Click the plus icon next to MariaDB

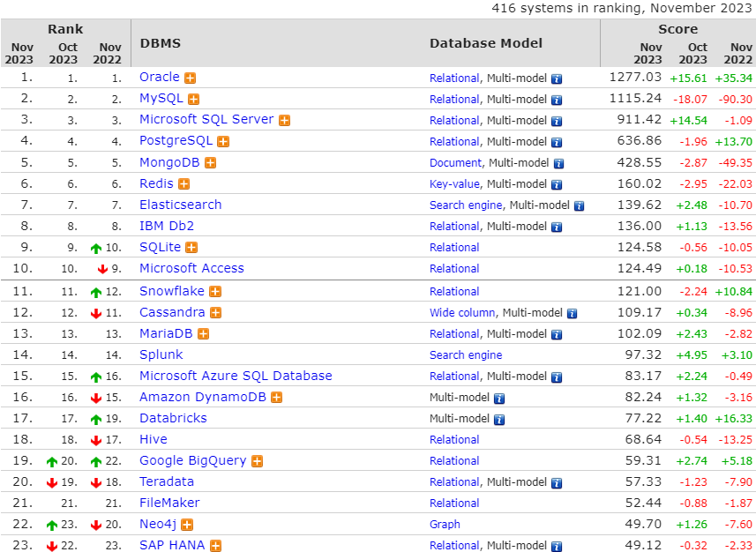click(204, 334)
